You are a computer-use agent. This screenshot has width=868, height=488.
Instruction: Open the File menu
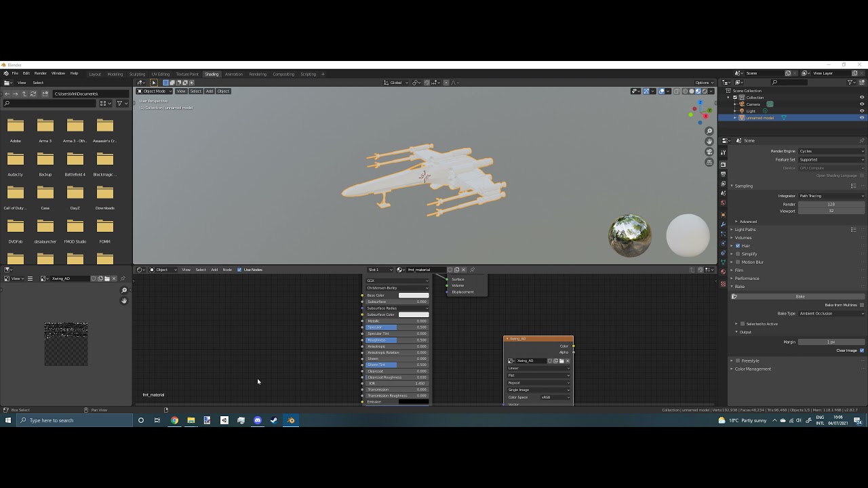pos(15,73)
